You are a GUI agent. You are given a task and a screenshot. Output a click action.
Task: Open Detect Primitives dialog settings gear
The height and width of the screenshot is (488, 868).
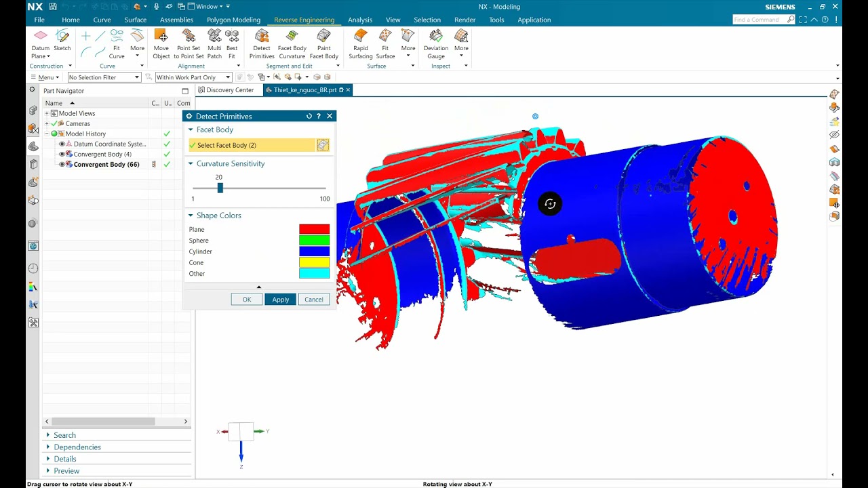click(x=189, y=116)
